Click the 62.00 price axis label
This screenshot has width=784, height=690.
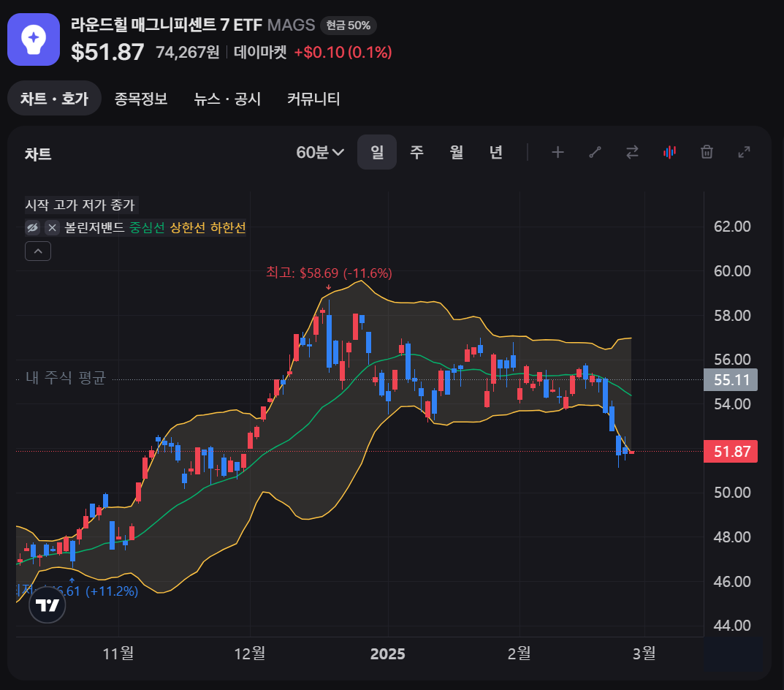tap(733, 227)
